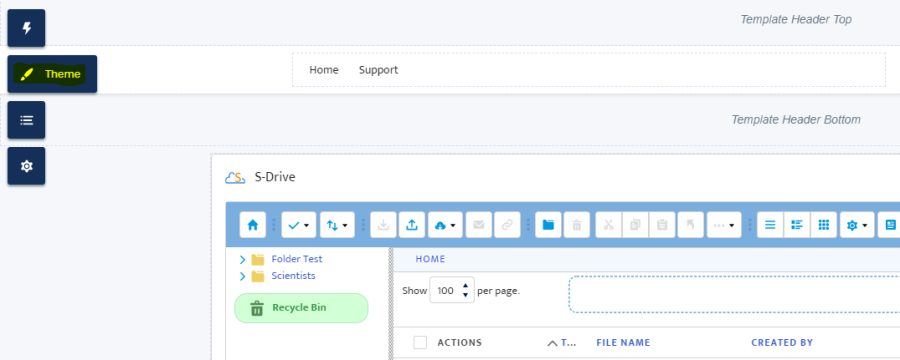This screenshot has height=360, width=900.
Task: Open the list sidebar panel button
Action: 26,120
